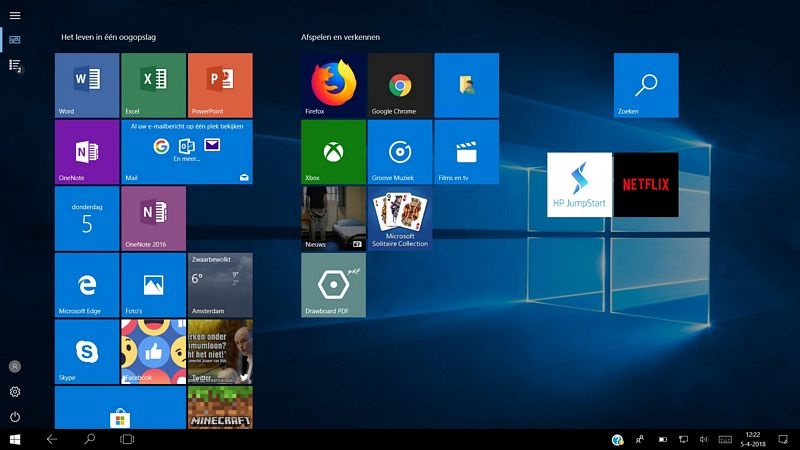
Task: Launch the Minecraft tile
Action: pyautogui.click(x=220, y=408)
